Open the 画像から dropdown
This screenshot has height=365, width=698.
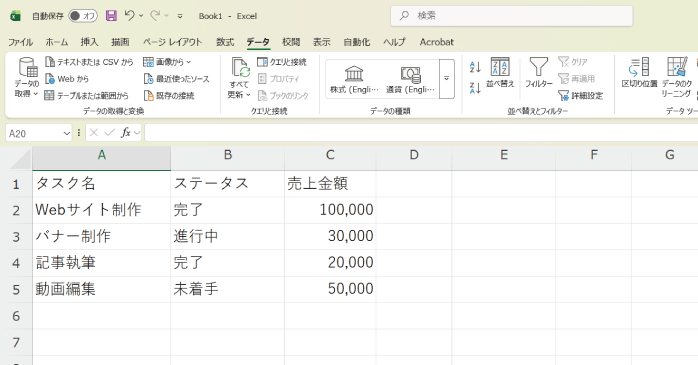coord(167,62)
